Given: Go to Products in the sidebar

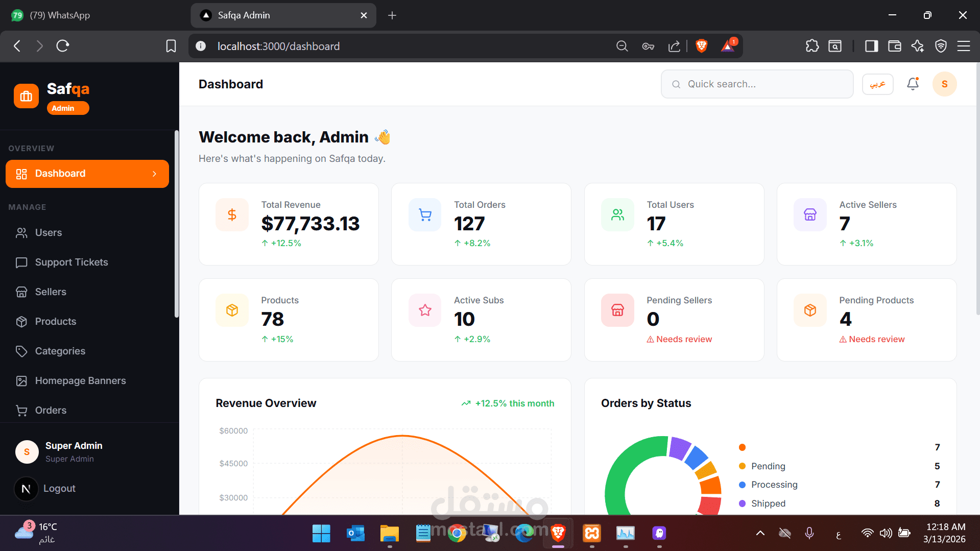Looking at the screenshot, I should (x=87, y=322).
